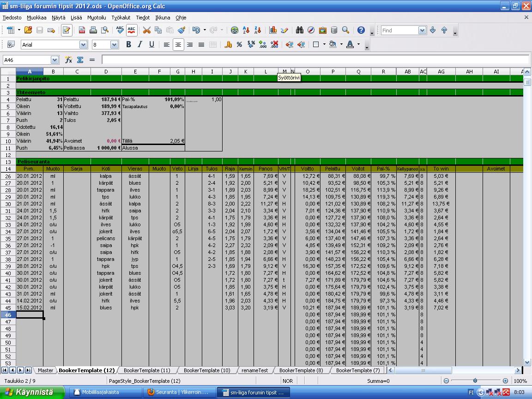Expand the font size dropdown
The image size is (532, 399).
click(x=114, y=44)
